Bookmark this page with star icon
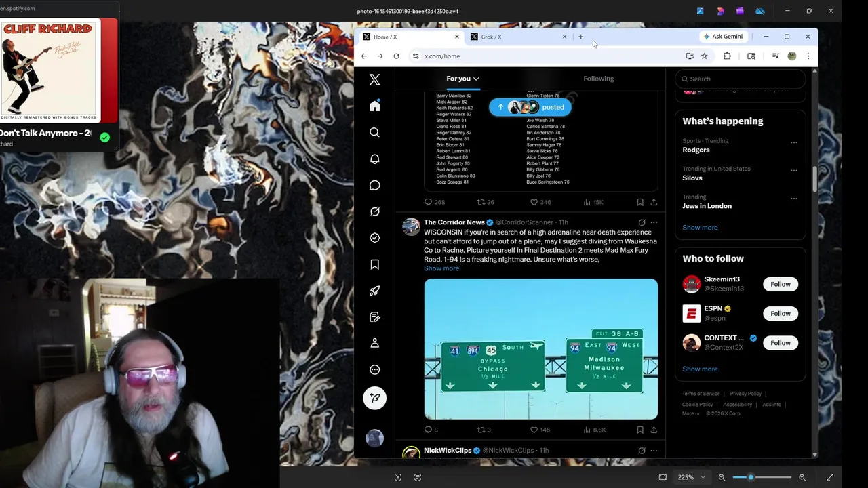 pos(704,56)
